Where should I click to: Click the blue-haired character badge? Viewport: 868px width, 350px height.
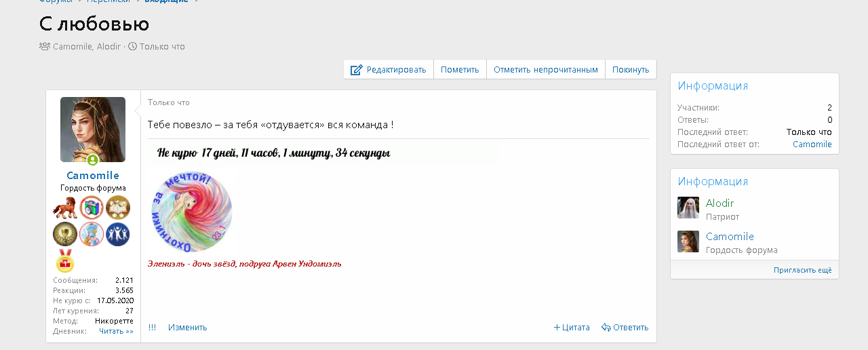(x=92, y=234)
